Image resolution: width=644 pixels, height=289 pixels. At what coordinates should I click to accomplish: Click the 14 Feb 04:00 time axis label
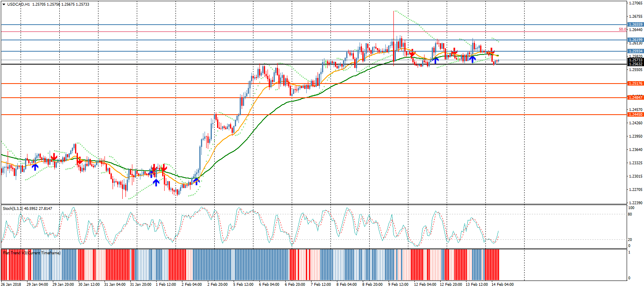click(x=503, y=285)
